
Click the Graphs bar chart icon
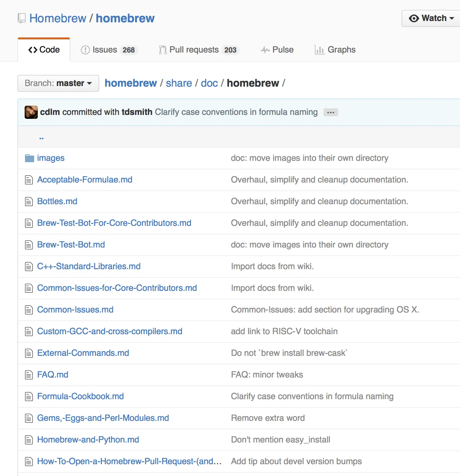point(320,50)
